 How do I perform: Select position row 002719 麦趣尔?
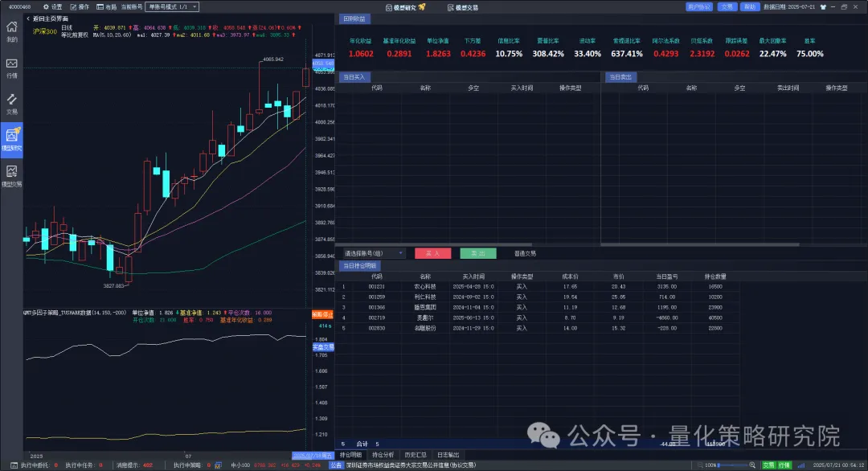[538, 318]
